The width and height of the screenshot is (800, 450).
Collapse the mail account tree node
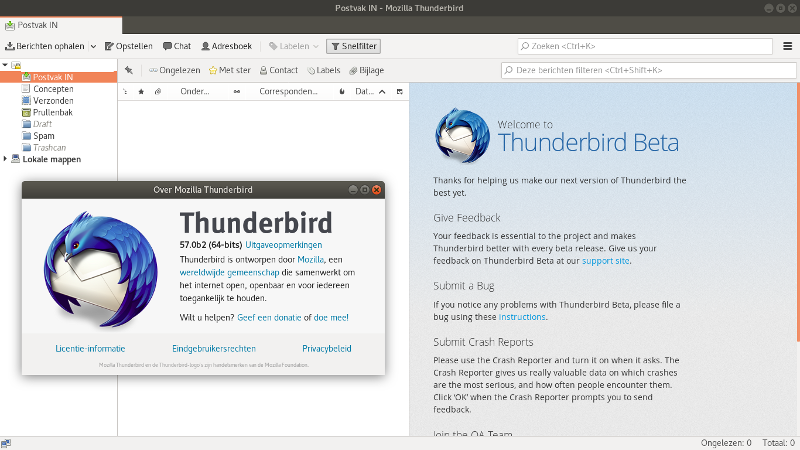tap(5, 65)
